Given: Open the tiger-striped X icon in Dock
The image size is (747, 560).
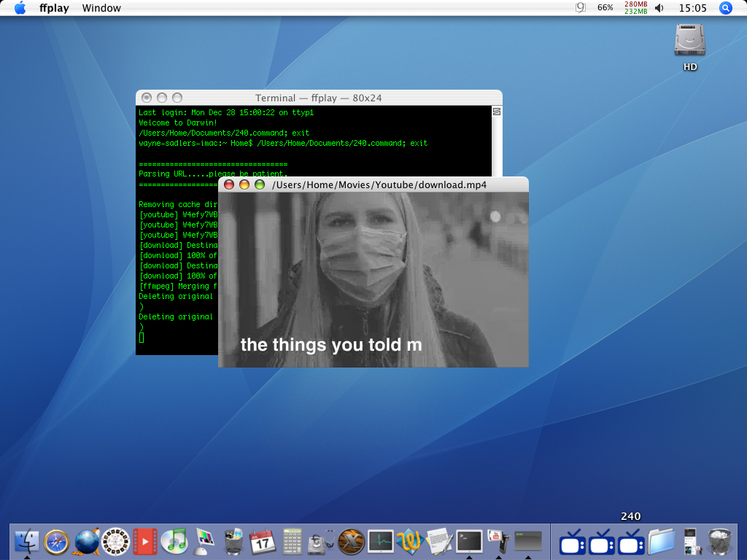Looking at the screenshot, I should [351, 542].
